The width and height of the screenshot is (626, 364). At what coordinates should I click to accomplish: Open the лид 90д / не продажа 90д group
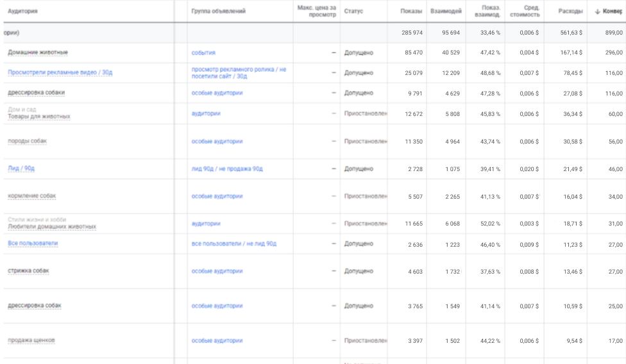pyautogui.click(x=227, y=169)
